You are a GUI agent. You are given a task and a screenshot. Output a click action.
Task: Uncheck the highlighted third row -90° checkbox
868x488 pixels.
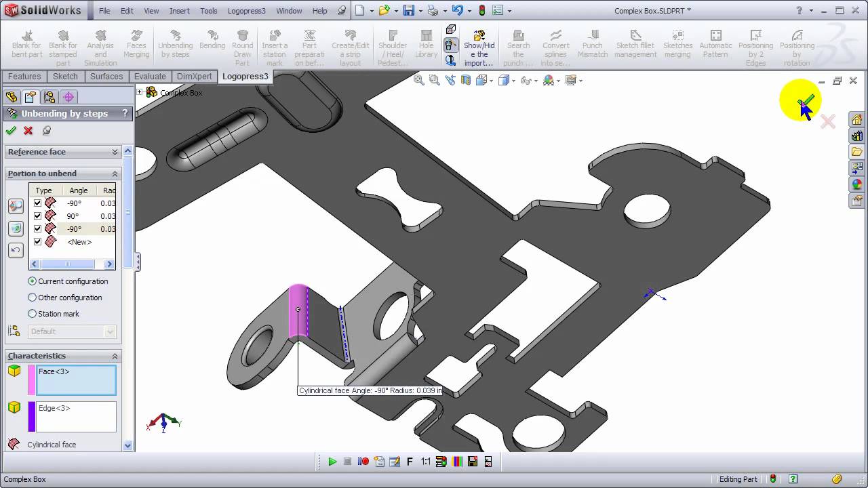click(37, 229)
